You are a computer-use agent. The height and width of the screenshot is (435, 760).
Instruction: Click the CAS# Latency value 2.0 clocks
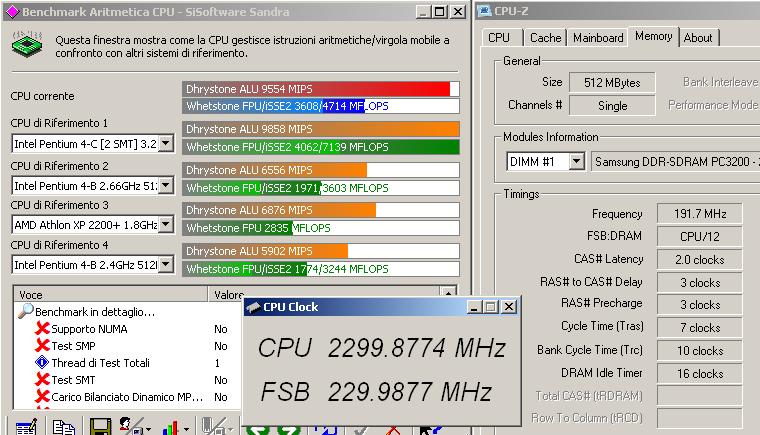pyautogui.click(x=699, y=259)
